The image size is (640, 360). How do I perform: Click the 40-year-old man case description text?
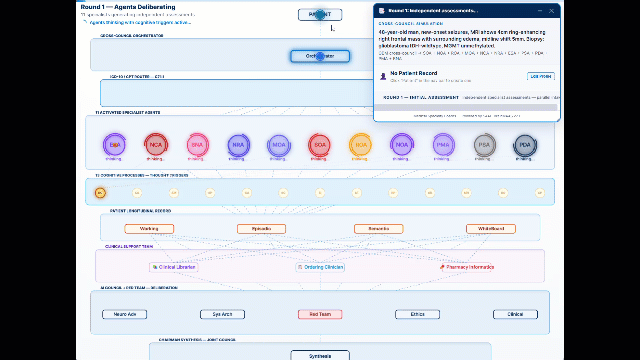point(462,39)
